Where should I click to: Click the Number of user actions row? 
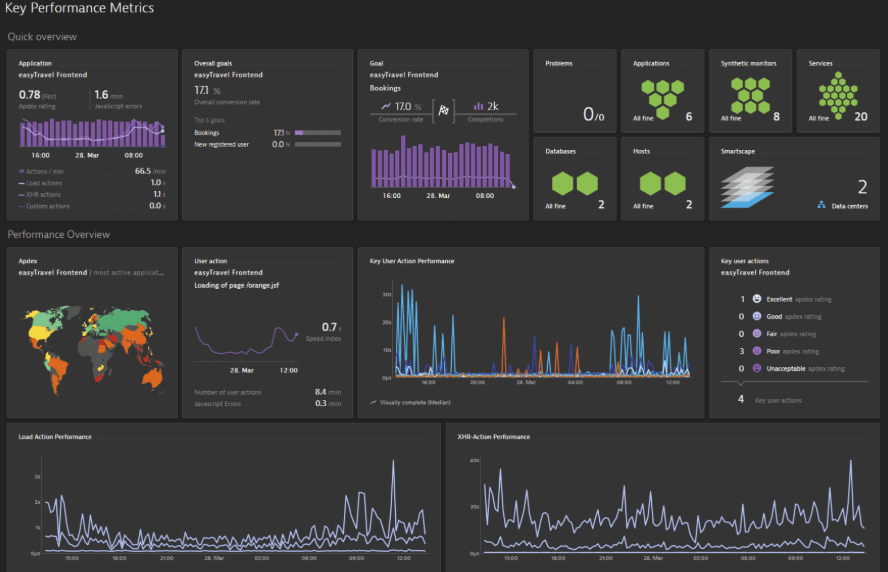pos(267,392)
